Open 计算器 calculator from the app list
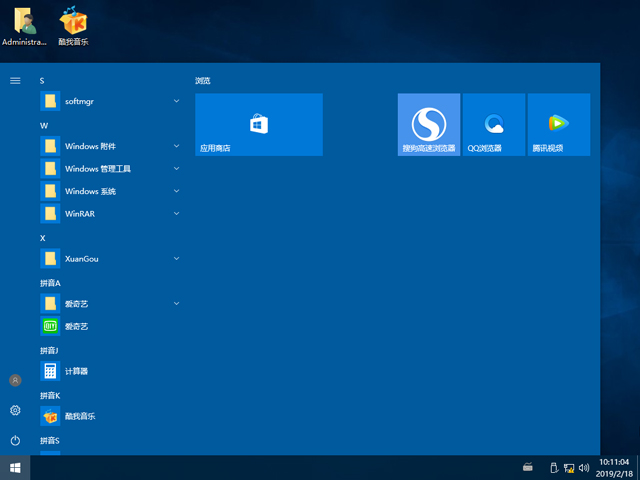 (76, 371)
